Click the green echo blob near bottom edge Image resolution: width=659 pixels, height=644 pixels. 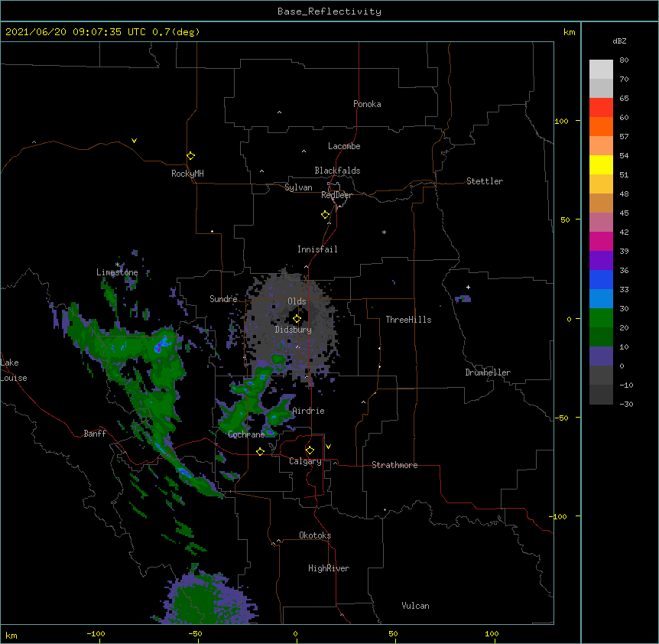(206, 599)
